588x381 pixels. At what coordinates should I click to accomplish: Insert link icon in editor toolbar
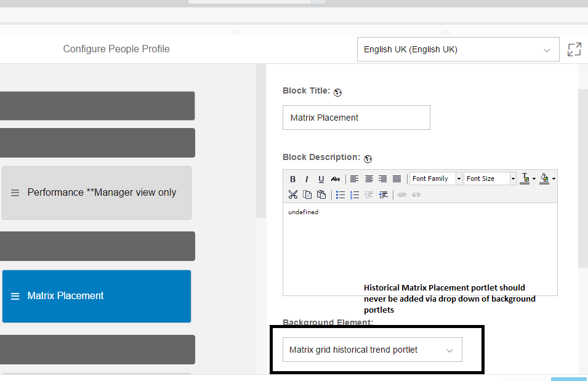(402, 195)
